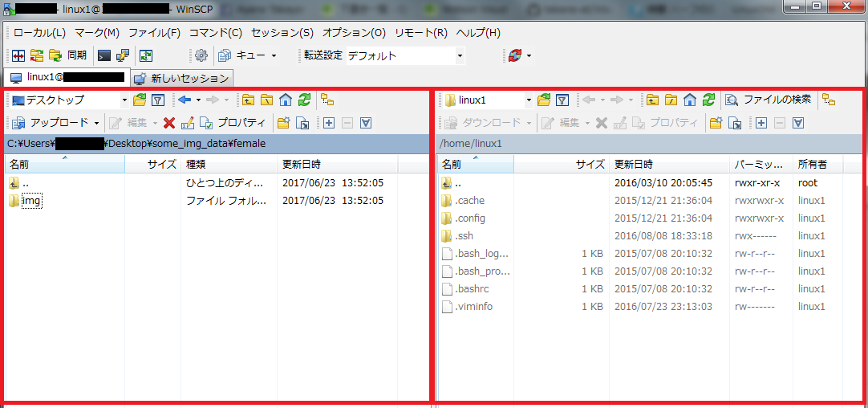The width and height of the screenshot is (868, 408).
Task: Click local panel red X delete icon
Action: (x=169, y=123)
